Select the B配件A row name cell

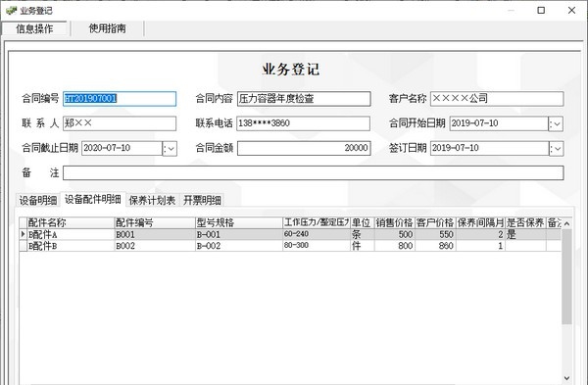coord(71,235)
